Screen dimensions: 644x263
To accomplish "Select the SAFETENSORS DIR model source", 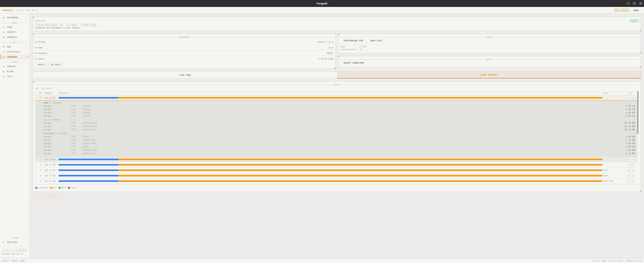I will (353, 41).
